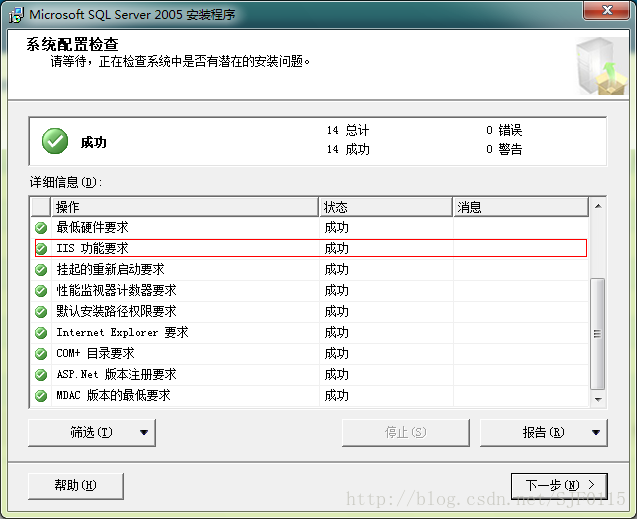
Task: Click the server box graphic in header
Action: click(602, 66)
